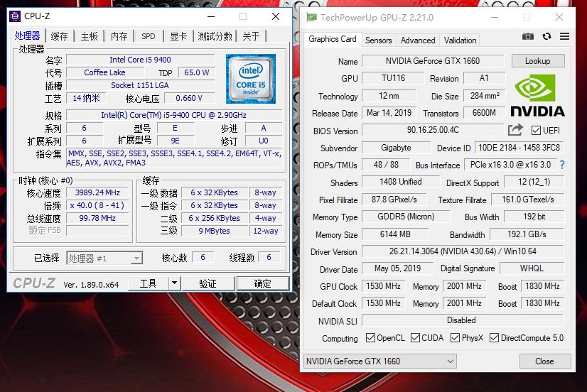The image size is (587, 392).
Task: Open the Validation tab in GPU-Z
Action: click(460, 40)
